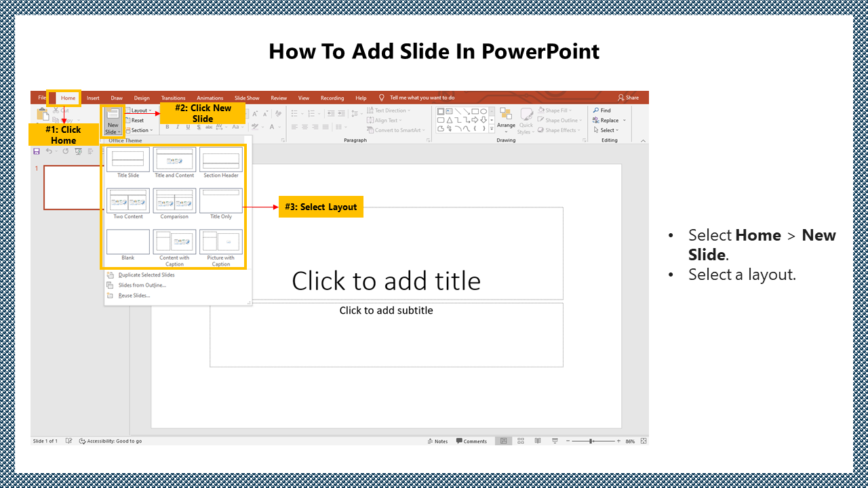Click the zoom out minus button
The height and width of the screenshot is (488, 868).
click(x=568, y=441)
